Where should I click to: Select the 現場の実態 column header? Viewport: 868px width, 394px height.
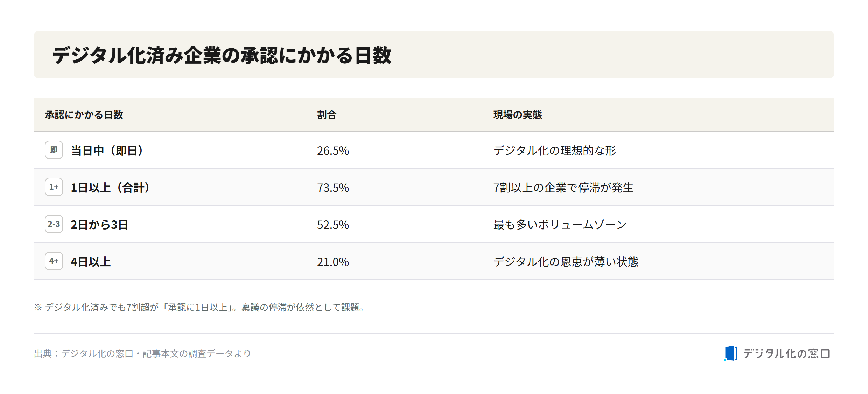coord(518,115)
